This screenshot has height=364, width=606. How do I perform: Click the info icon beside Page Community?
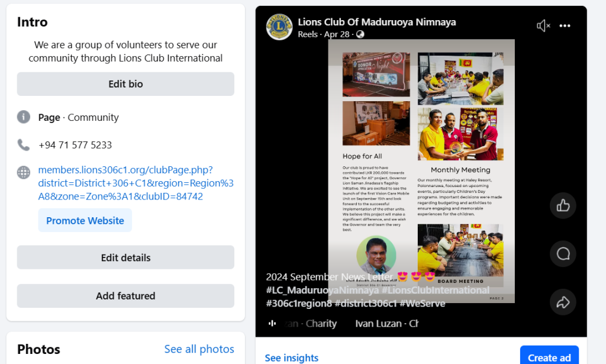(24, 117)
